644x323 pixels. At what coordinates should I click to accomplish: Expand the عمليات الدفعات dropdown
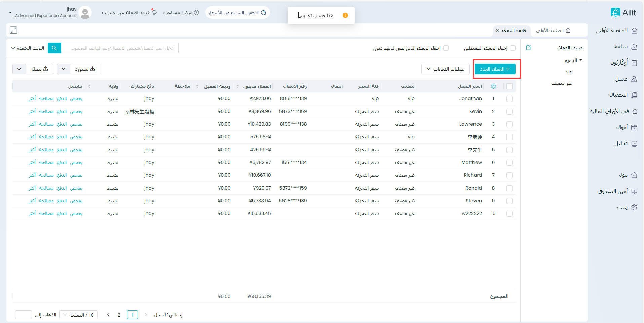coord(445,69)
